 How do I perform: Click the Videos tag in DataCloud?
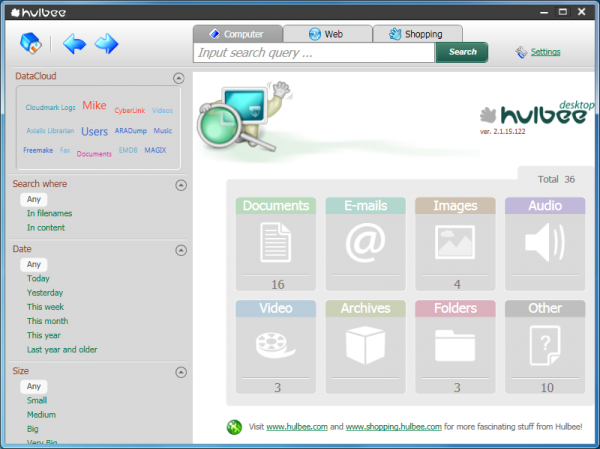[x=162, y=111]
